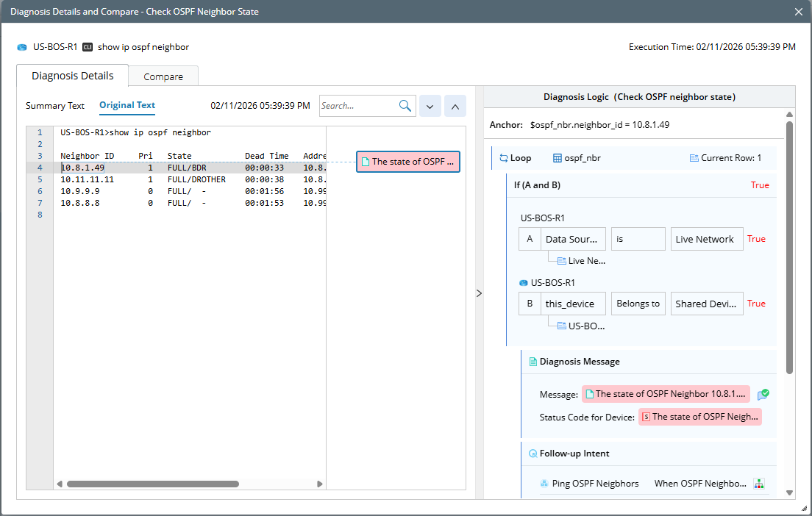Click the ospf_nbr table icon

point(558,158)
